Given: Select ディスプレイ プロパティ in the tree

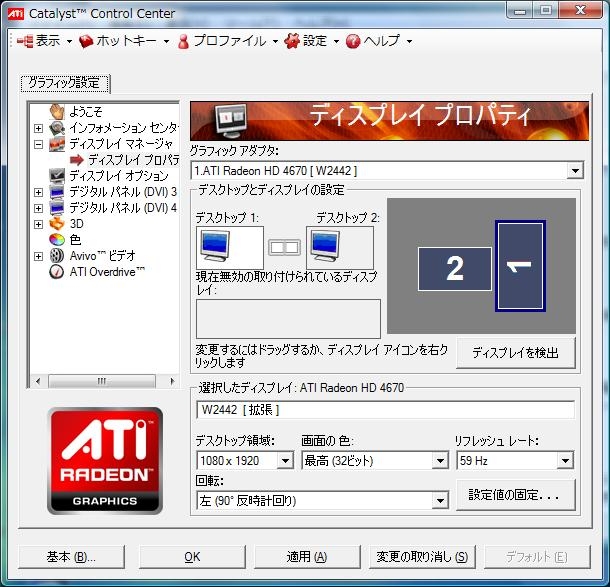Looking at the screenshot, I should click(x=133, y=160).
